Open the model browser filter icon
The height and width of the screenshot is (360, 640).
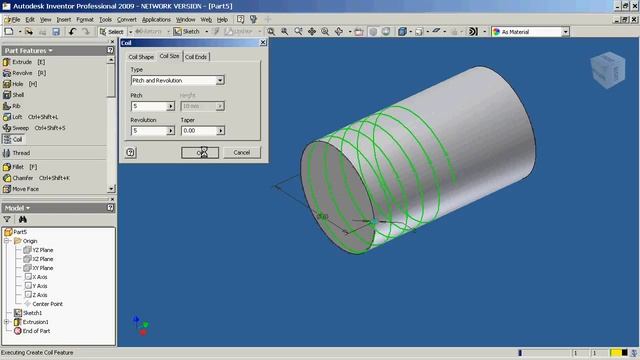tap(7, 219)
